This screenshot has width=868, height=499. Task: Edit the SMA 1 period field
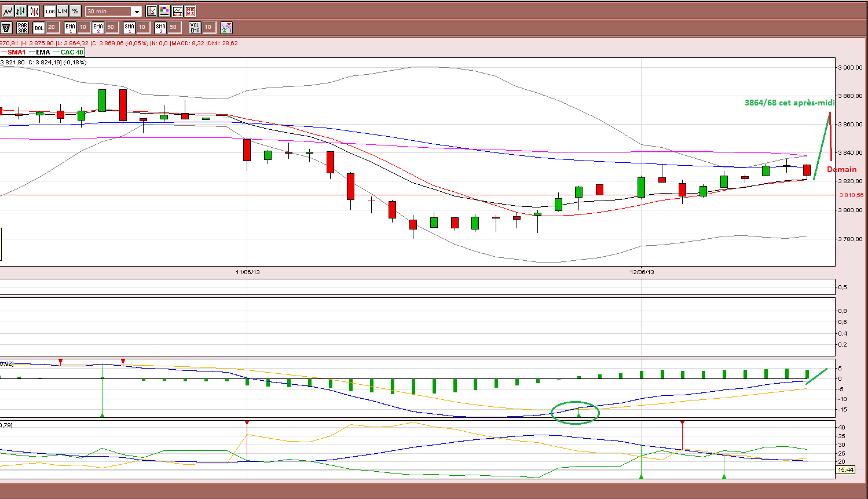pos(143,27)
